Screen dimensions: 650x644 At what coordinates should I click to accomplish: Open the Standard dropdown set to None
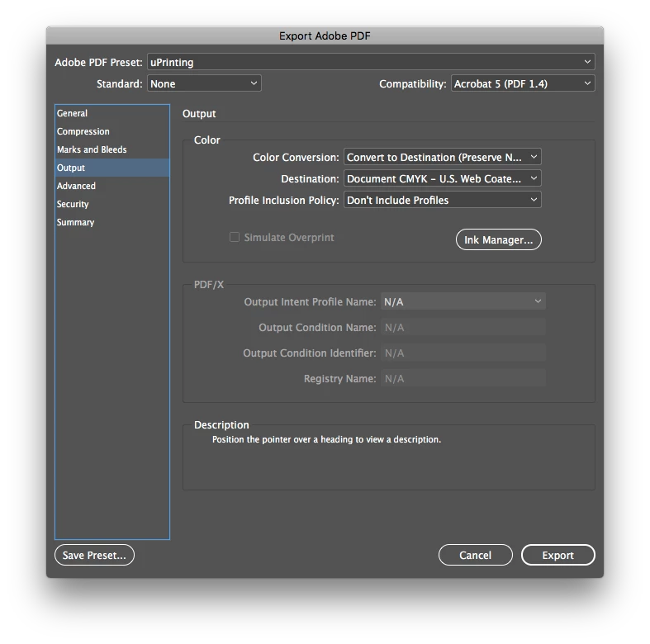point(204,83)
